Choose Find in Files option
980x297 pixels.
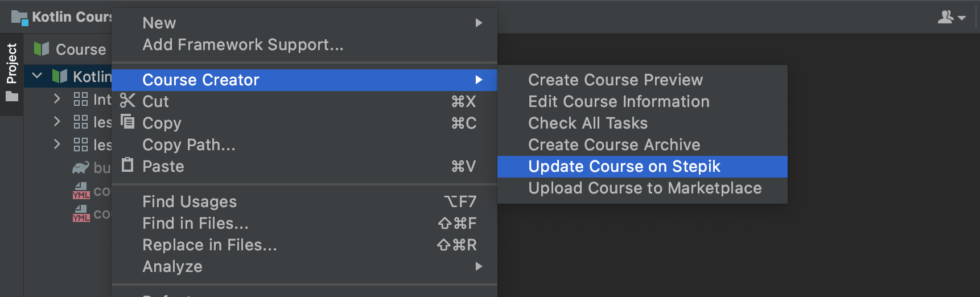tap(195, 224)
